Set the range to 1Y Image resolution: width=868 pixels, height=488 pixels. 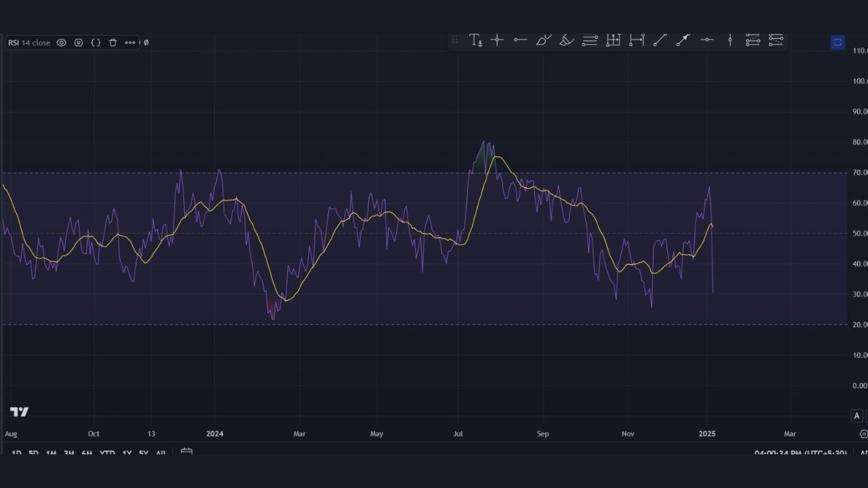[127, 453]
